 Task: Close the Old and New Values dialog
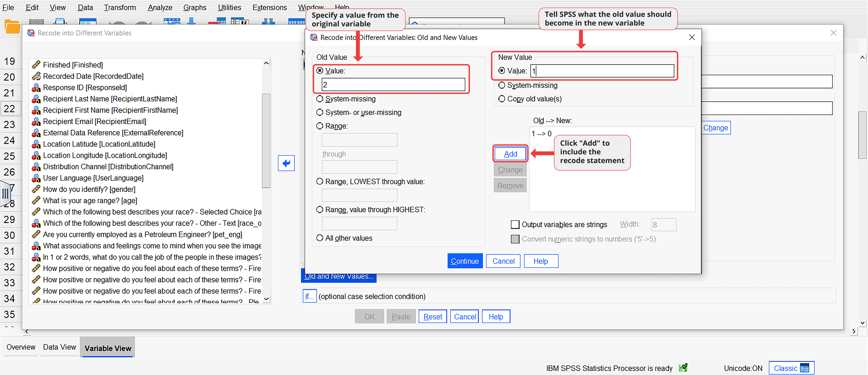coord(692,37)
